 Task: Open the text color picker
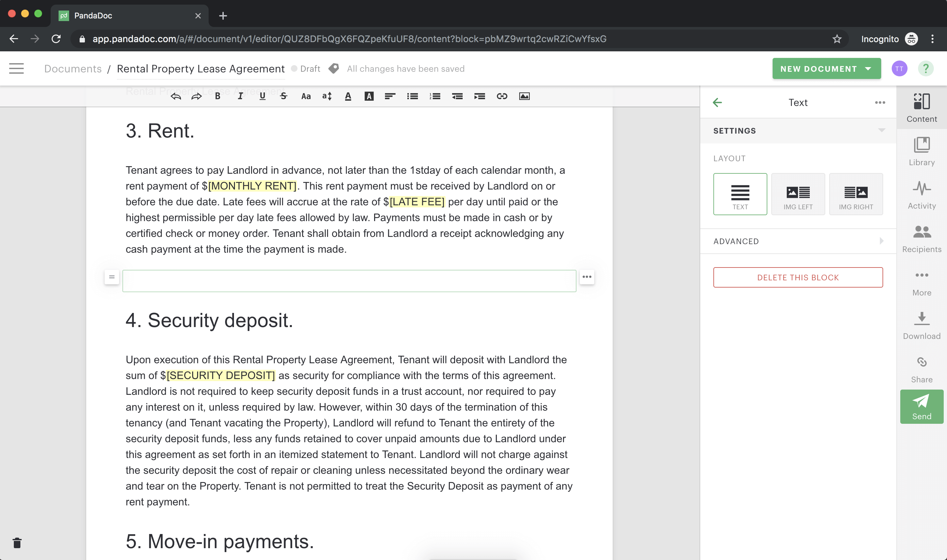click(x=348, y=96)
